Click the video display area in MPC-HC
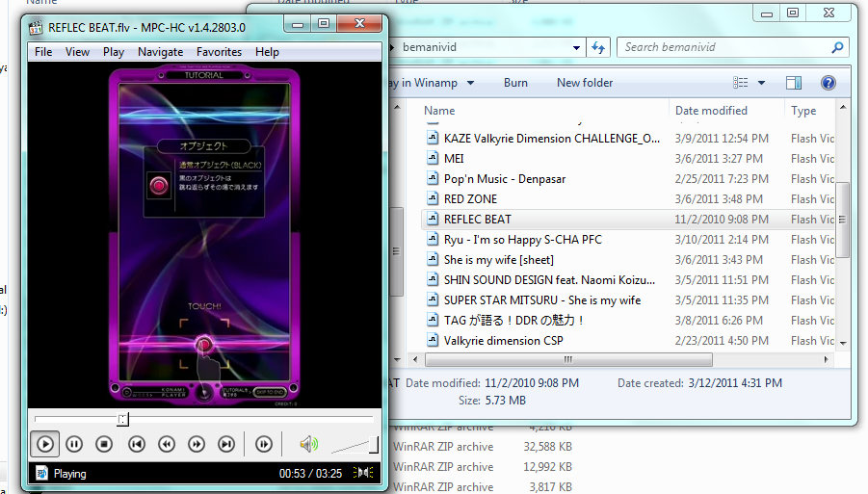The image size is (868, 494). click(204, 235)
